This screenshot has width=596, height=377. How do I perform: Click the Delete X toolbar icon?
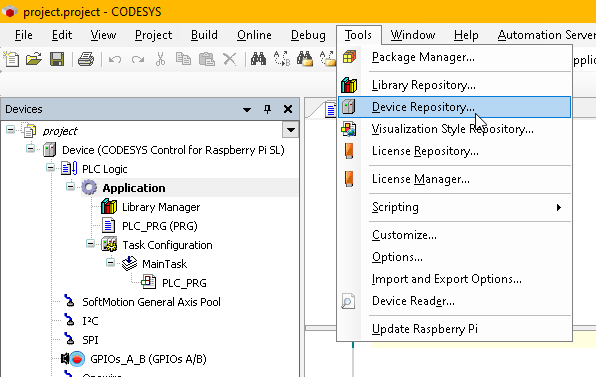point(230,59)
